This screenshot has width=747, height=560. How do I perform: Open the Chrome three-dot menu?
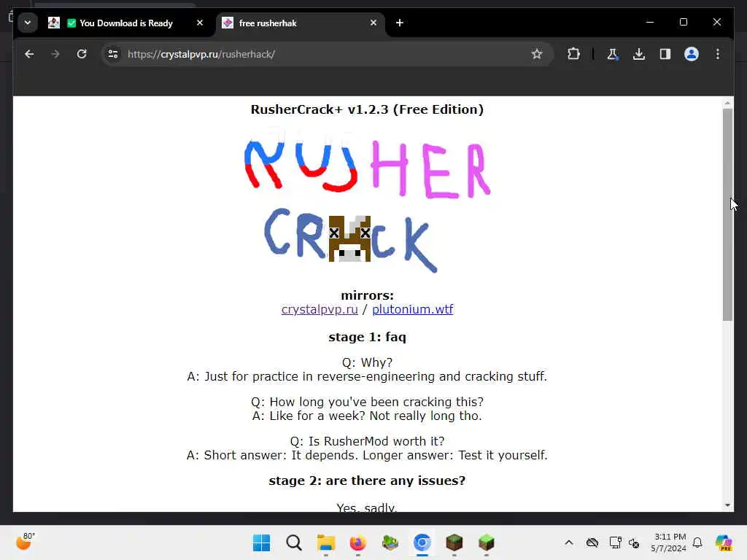718,54
